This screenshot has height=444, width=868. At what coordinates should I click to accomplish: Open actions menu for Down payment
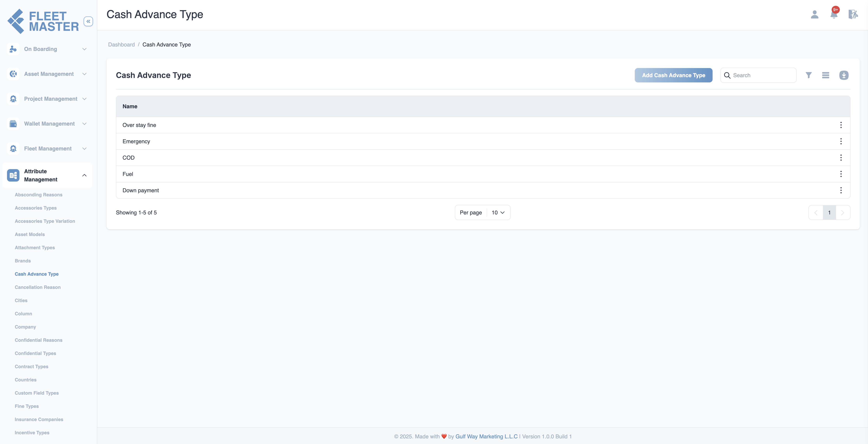coord(841,190)
